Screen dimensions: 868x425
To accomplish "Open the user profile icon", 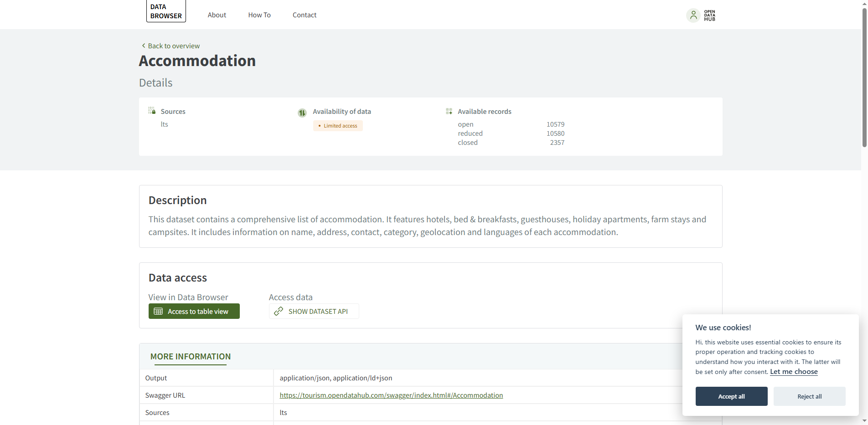I will click(693, 15).
